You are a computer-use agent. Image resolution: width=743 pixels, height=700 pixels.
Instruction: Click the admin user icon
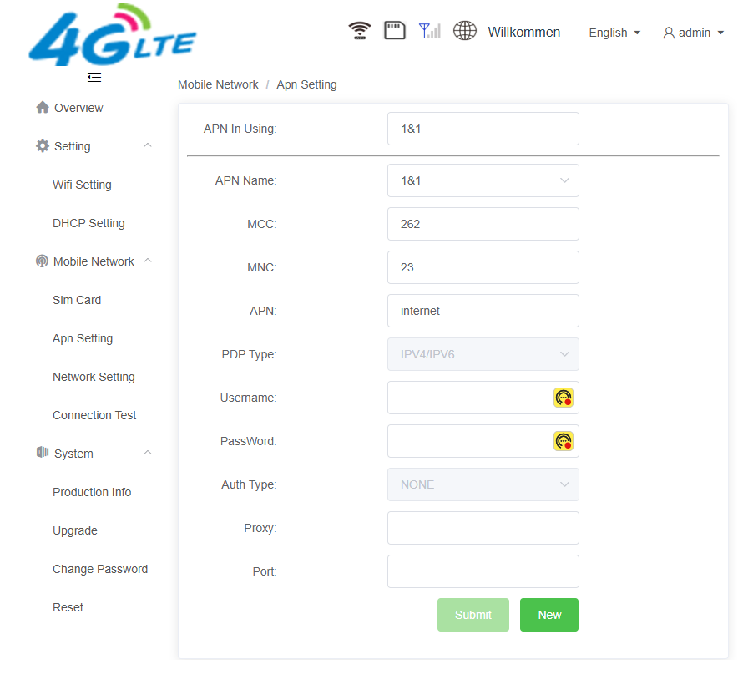coord(669,33)
